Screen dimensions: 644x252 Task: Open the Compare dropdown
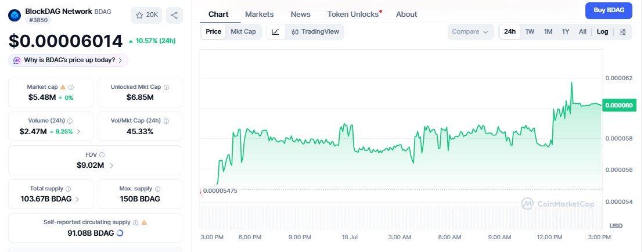(471, 31)
